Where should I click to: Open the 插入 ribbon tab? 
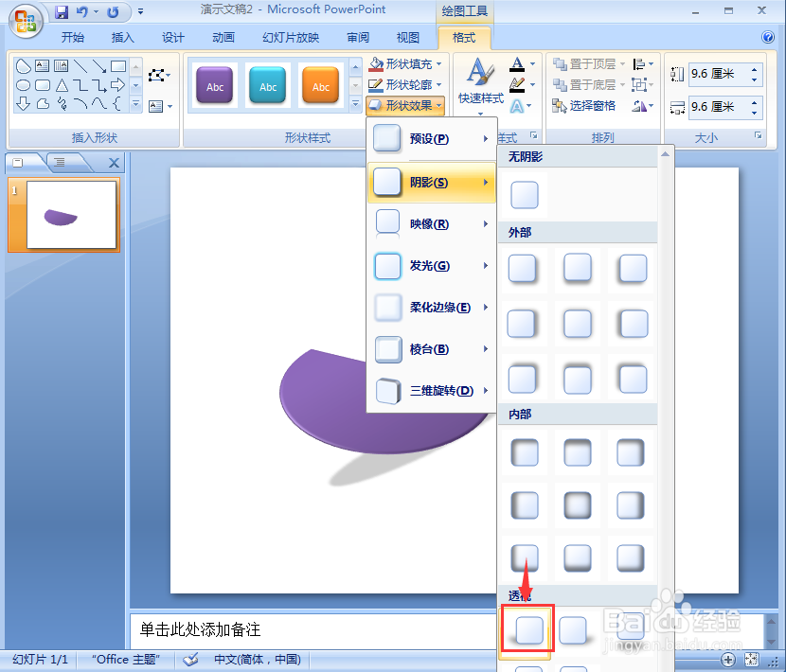[123, 38]
